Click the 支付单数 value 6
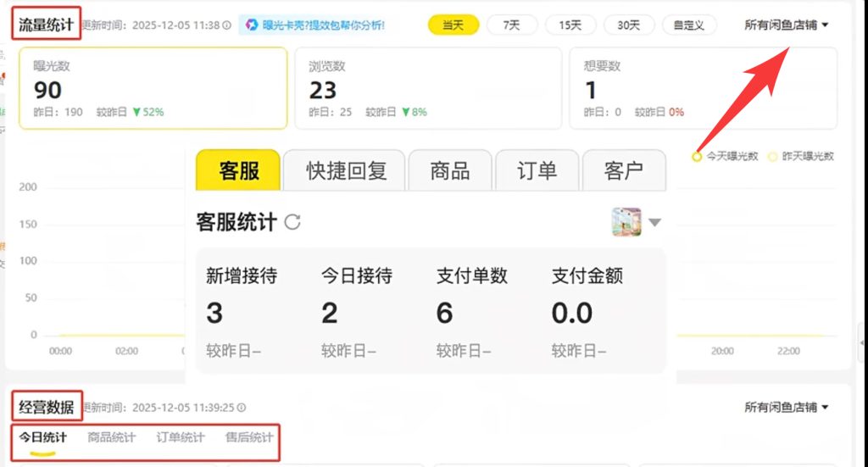The image size is (868, 467). pyautogui.click(x=444, y=314)
